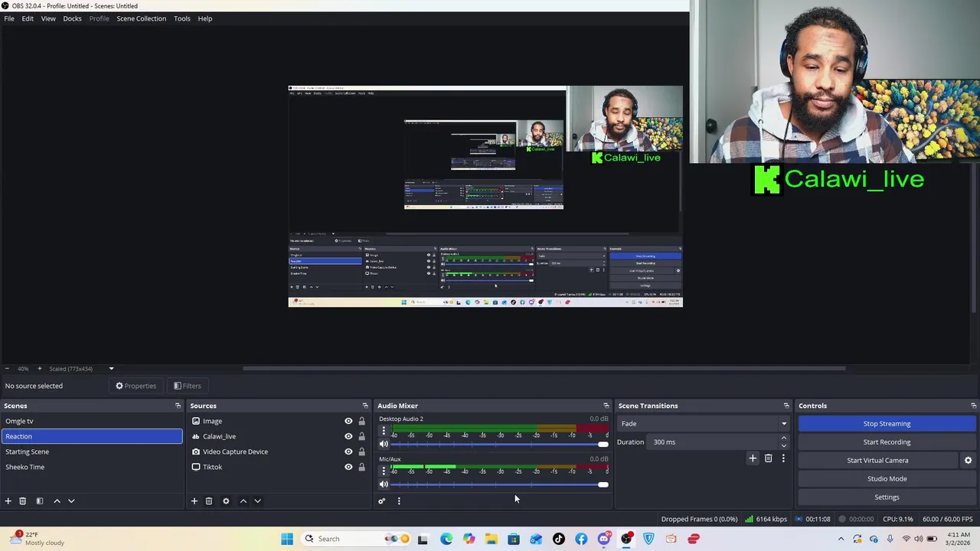Select the Omgle tv scene
This screenshot has width=980, height=551.
(x=92, y=421)
